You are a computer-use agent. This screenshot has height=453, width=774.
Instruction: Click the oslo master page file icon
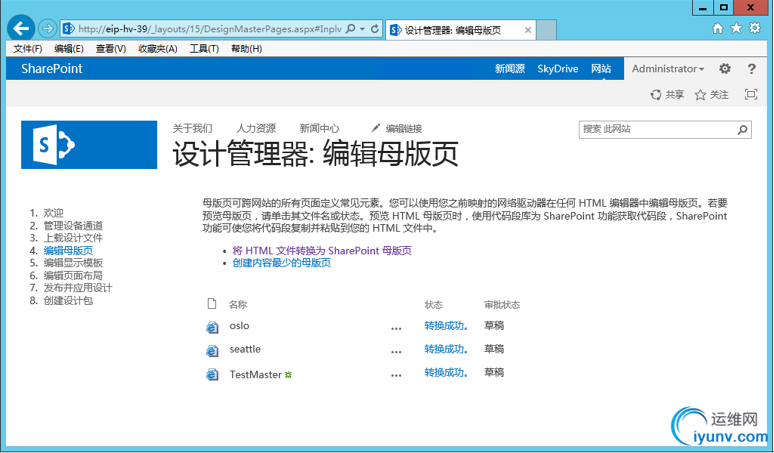tap(212, 326)
